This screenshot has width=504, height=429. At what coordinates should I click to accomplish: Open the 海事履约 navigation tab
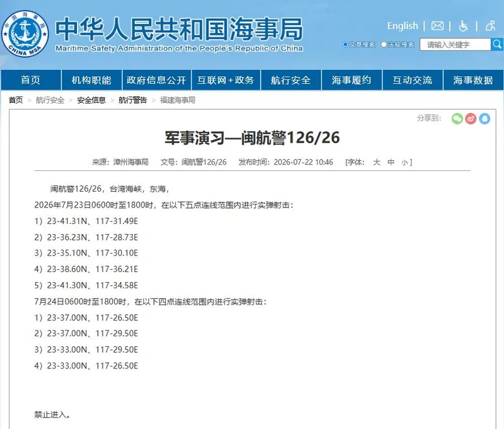pyautogui.click(x=351, y=79)
